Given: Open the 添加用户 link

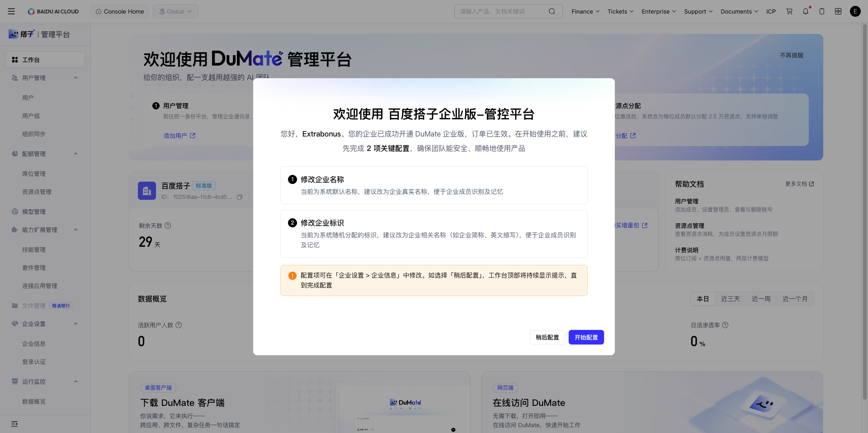Looking at the screenshot, I should pos(179,136).
